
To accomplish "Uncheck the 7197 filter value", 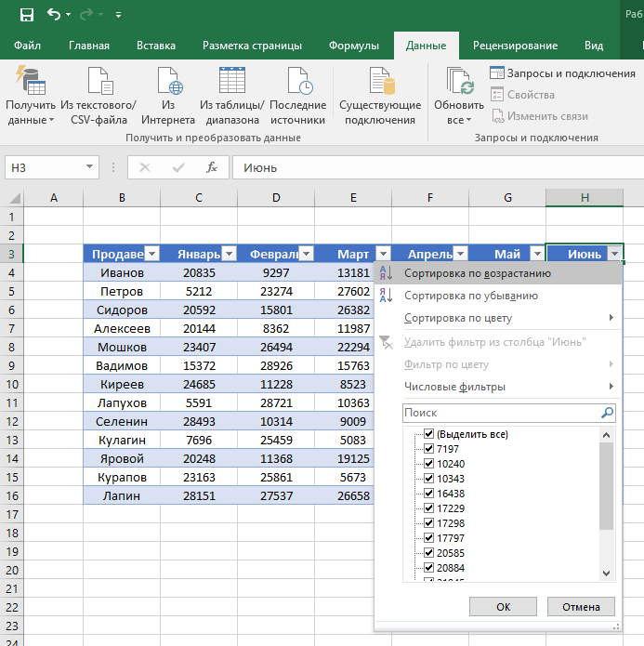I will click(x=429, y=449).
